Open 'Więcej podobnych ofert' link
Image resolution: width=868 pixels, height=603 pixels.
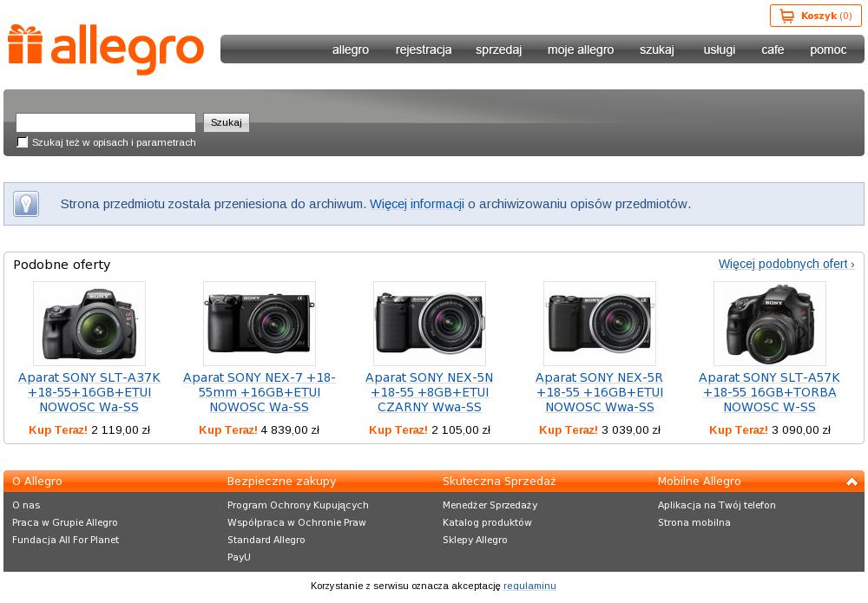point(786,264)
